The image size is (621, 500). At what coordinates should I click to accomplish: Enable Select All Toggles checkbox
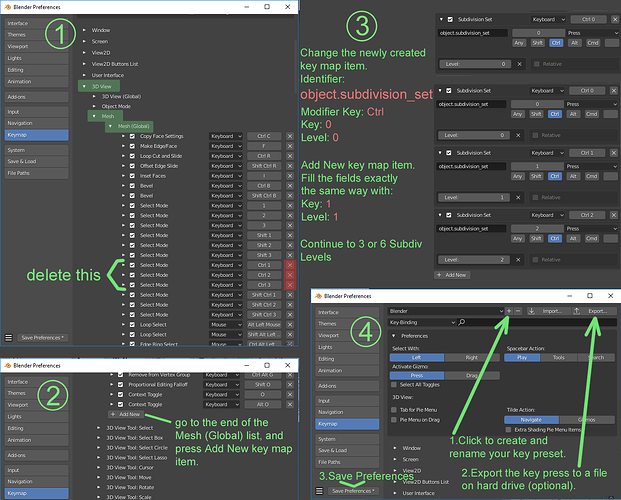[394, 385]
